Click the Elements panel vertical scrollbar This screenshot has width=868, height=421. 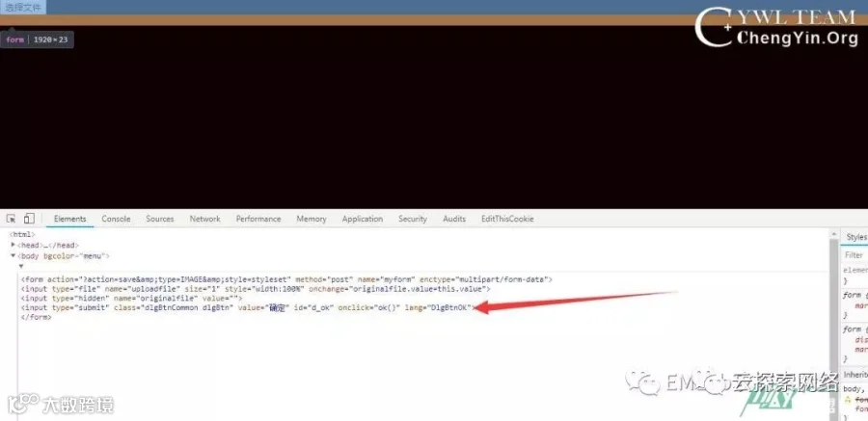834,327
